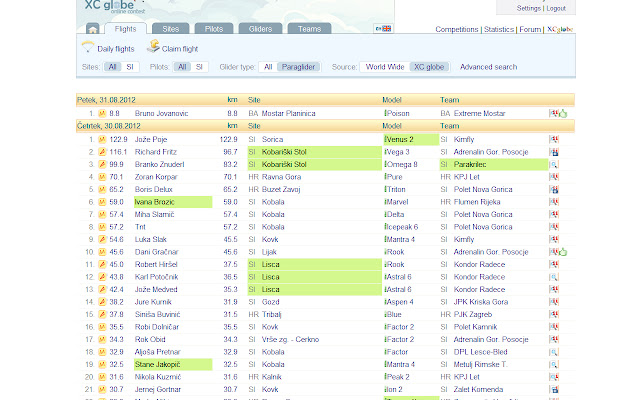The width and height of the screenshot is (640, 400).
Task: Open the XCglobe link at top right
Action: (560, 29)
